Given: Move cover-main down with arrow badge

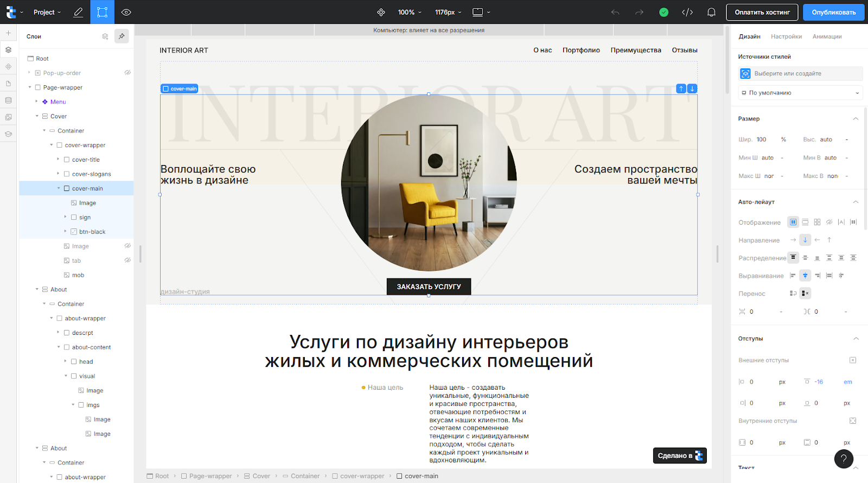Looking at the screenshot, I should click(692, 88).
